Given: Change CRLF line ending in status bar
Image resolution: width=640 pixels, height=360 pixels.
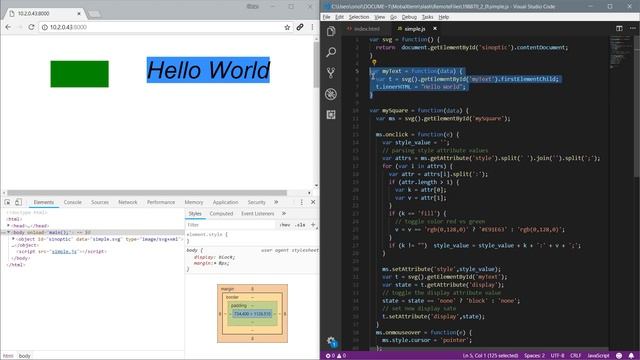Looking at the screenshot, I should coord(576,356).
